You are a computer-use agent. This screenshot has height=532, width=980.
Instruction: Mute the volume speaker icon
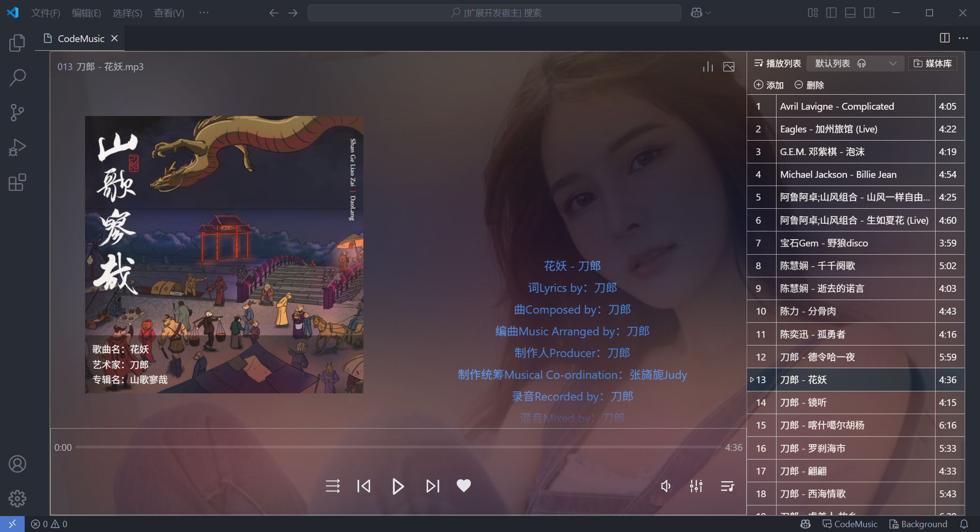(x=665, y=486)
